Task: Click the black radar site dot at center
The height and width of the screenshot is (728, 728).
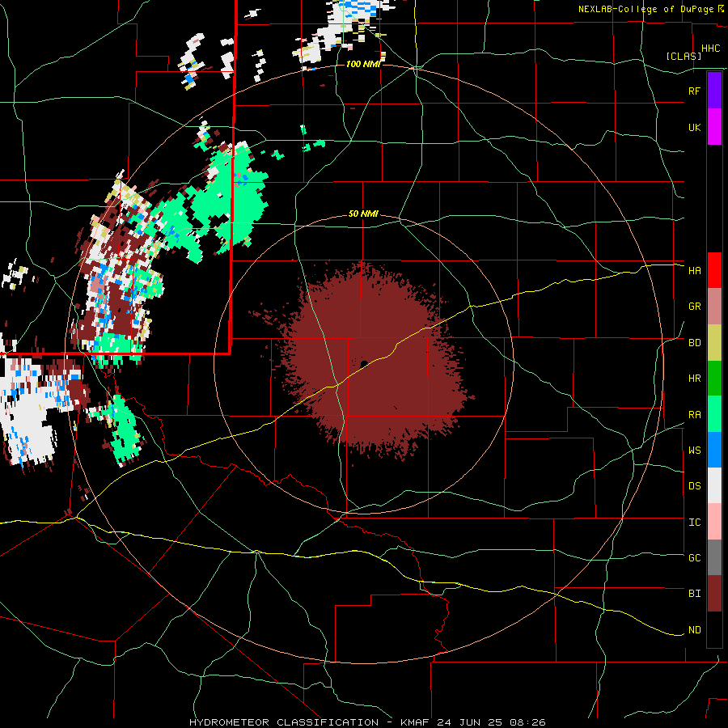Action: click(364, 363)
